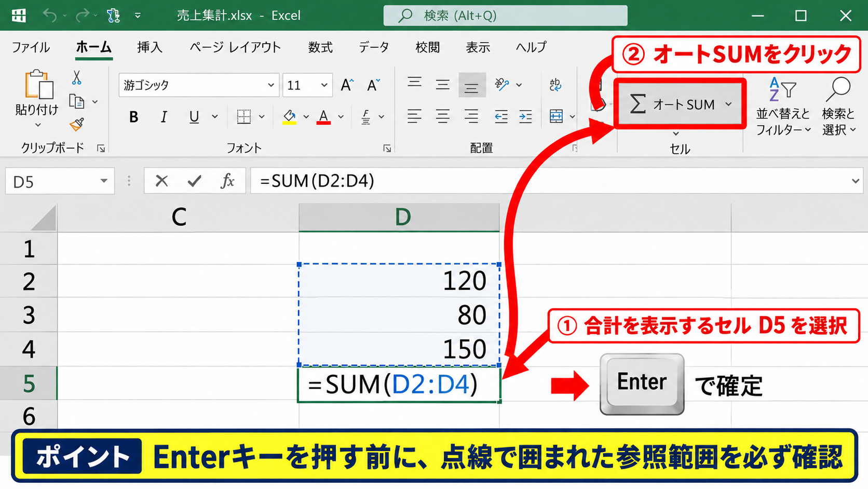
Task: Toggle Underline formatting
Action: click(194, 117)
